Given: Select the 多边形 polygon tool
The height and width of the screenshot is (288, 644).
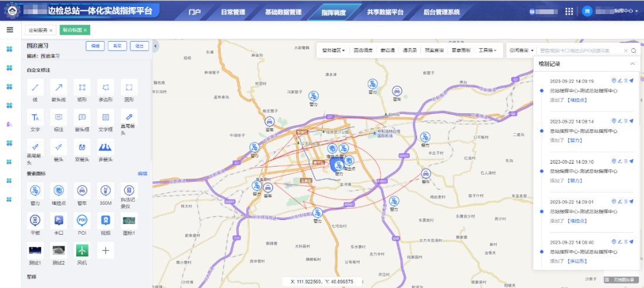Looking at the screenshot, I should pos(106,87).
